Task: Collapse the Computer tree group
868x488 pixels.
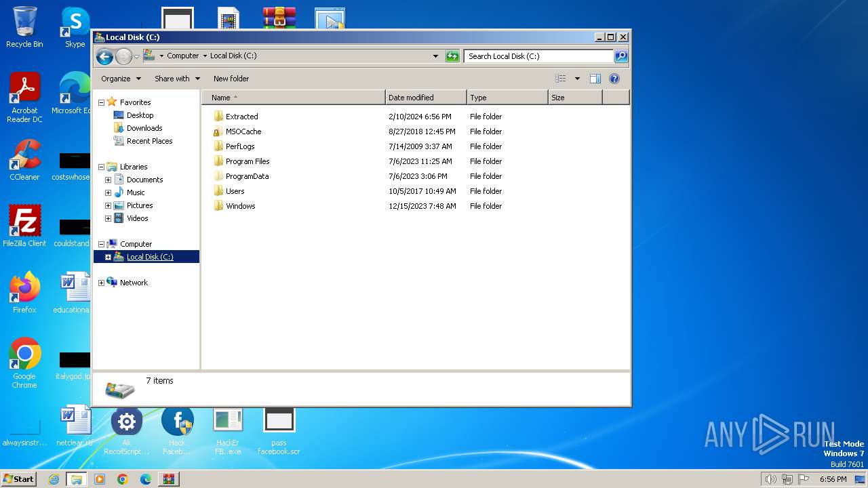Action: point(102,244)
